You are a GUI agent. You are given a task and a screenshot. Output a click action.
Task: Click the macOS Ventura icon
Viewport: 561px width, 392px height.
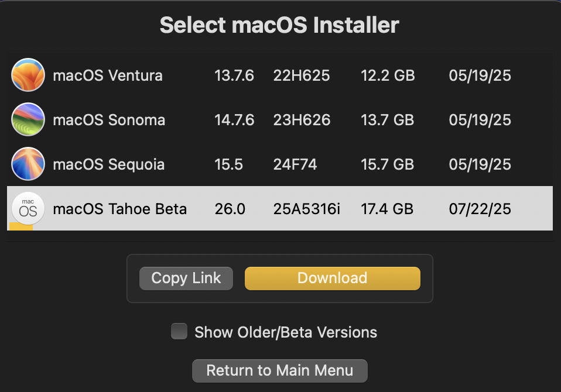click(28, 75)
